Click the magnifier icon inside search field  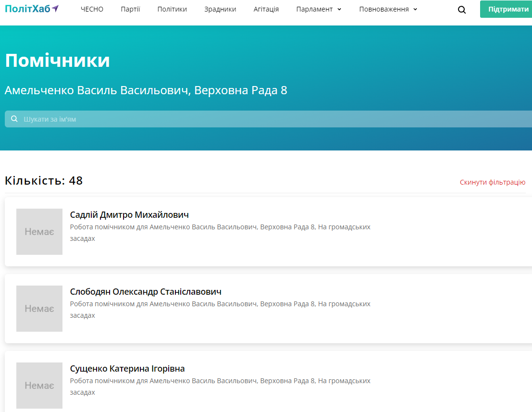14,119
